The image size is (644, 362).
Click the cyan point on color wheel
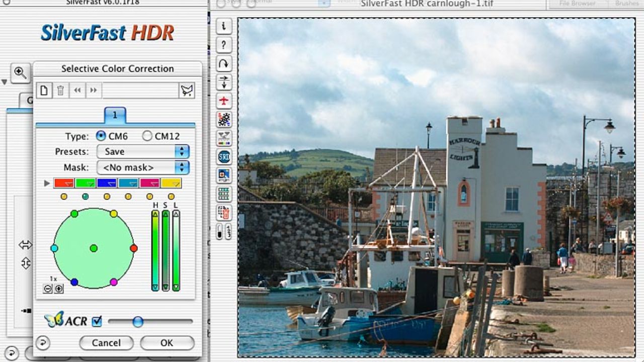(x=54, y=248)
